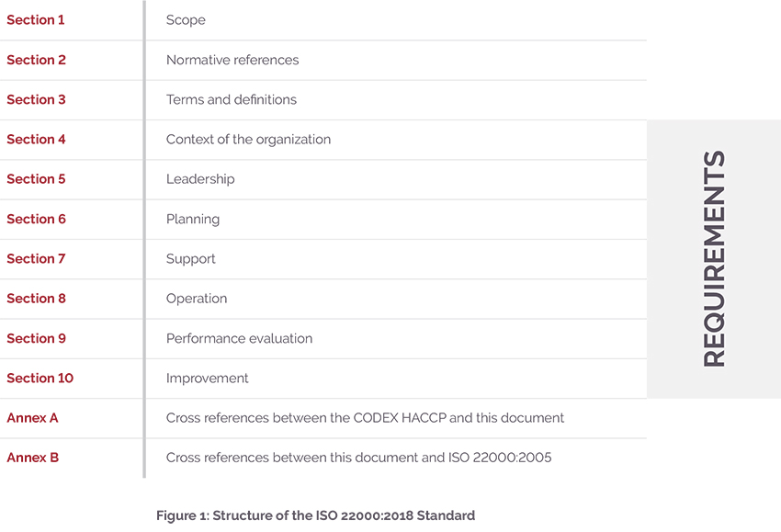Click the Figure 1 caption text
The width and height of the screenshot is (781, 532).
pyautogui.click(x=315, y=515)
